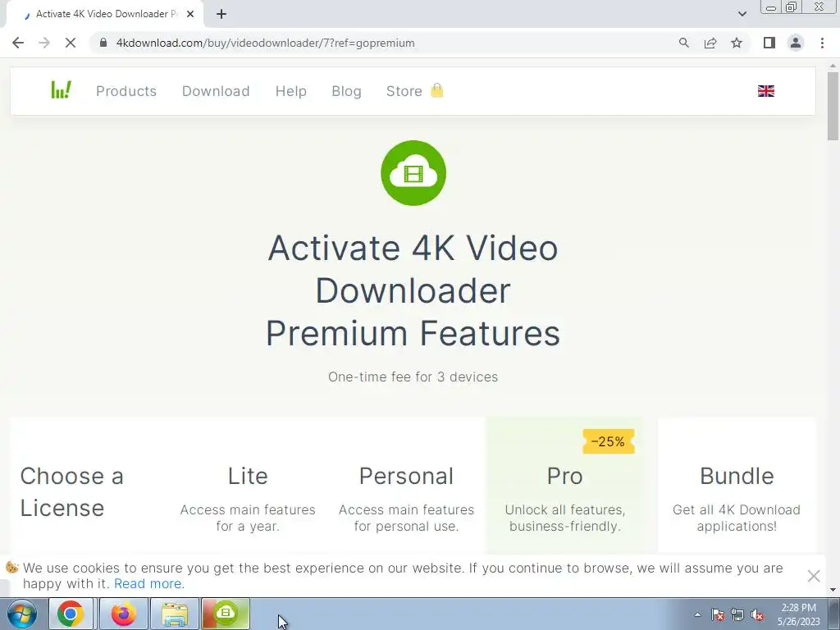Click the muted volume tray icon

(x=757, y=614)
